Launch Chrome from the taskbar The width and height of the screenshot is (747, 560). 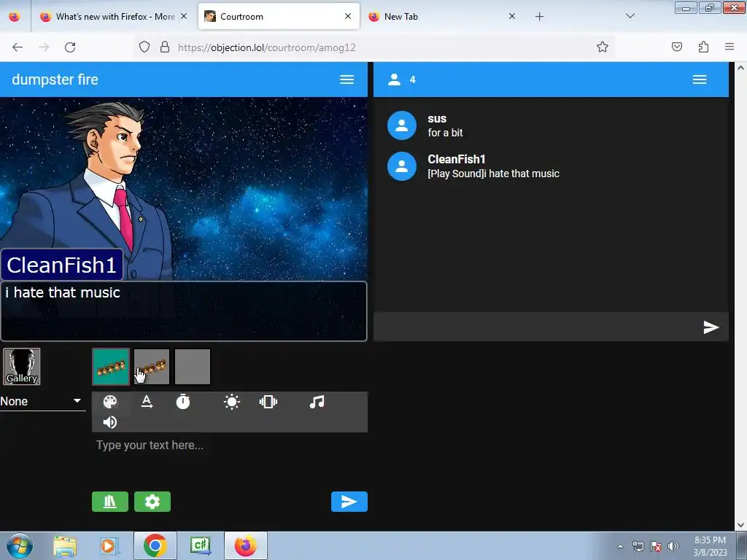155,545
